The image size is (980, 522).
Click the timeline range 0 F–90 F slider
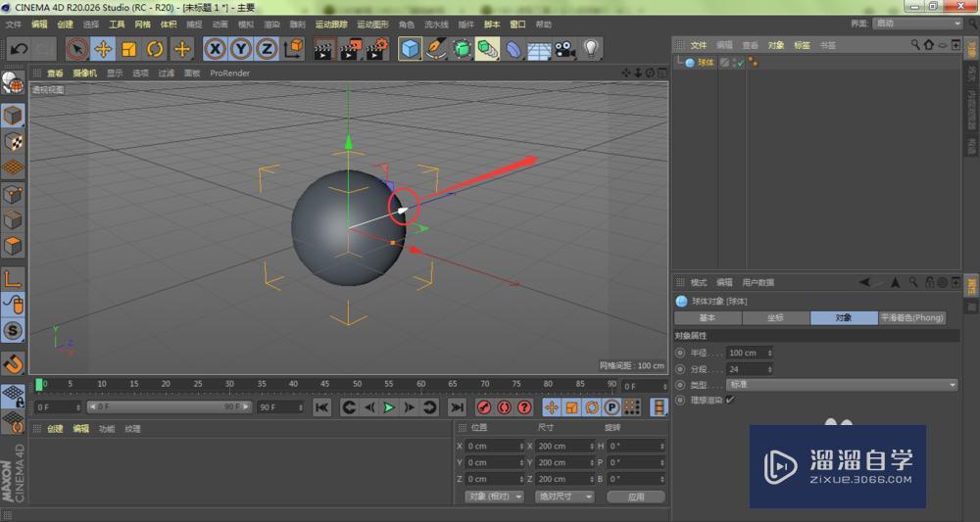(x=170, y=407)
